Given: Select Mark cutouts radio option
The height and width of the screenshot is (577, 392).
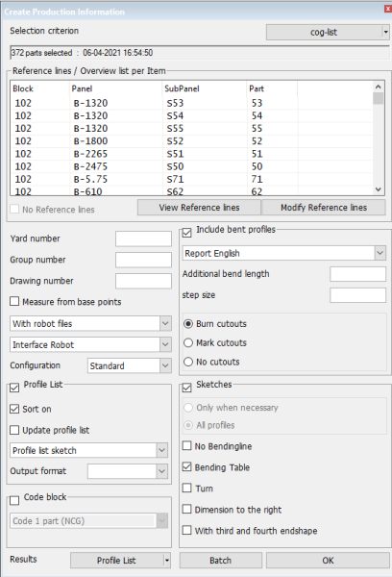Looking at the screenshot, I should 188,342.
